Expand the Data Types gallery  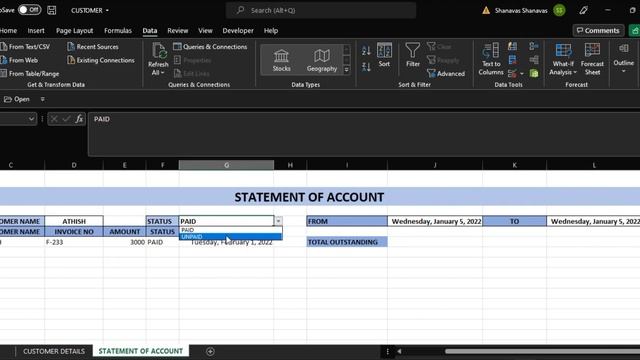pyautogui.click(x=347, y=70)
